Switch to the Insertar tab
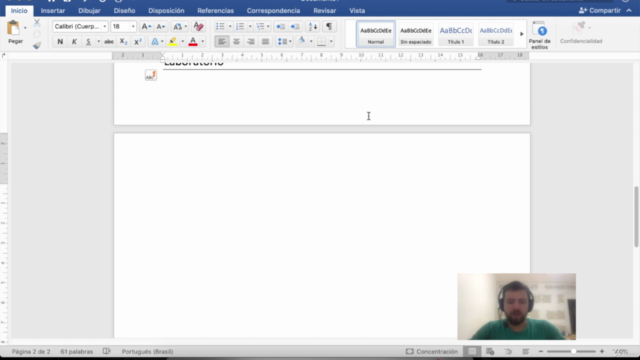The image size is (640, 360). click(53, 11)
